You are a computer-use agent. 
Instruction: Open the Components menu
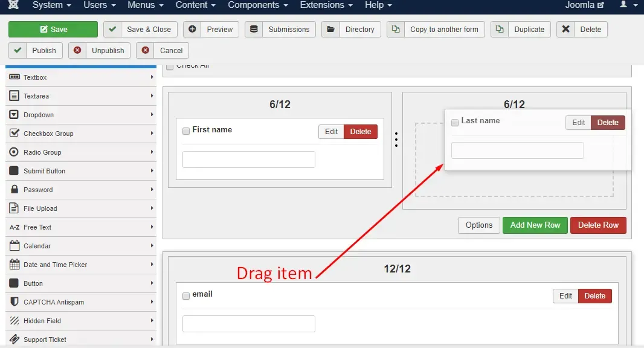pyautogui.click(x=258, y=5)
